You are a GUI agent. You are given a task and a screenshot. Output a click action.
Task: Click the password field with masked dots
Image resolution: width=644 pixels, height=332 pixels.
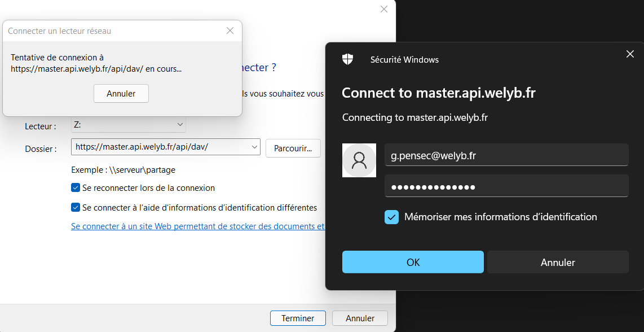(506, 186)
